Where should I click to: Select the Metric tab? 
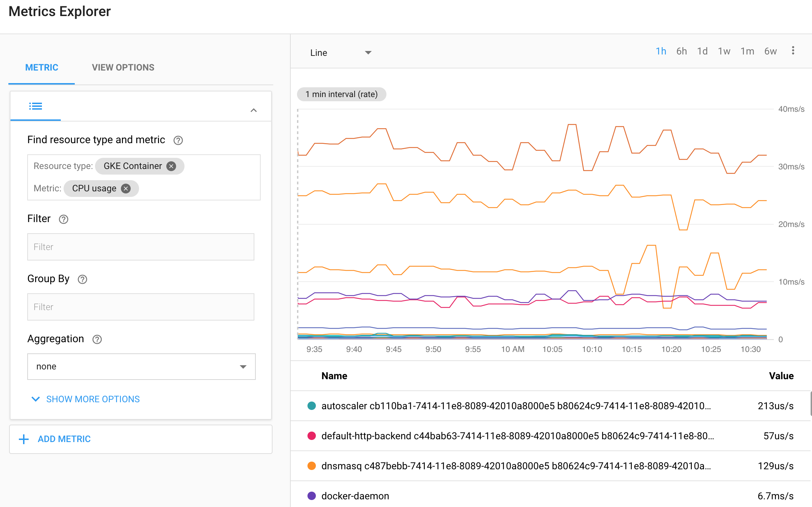42,68
